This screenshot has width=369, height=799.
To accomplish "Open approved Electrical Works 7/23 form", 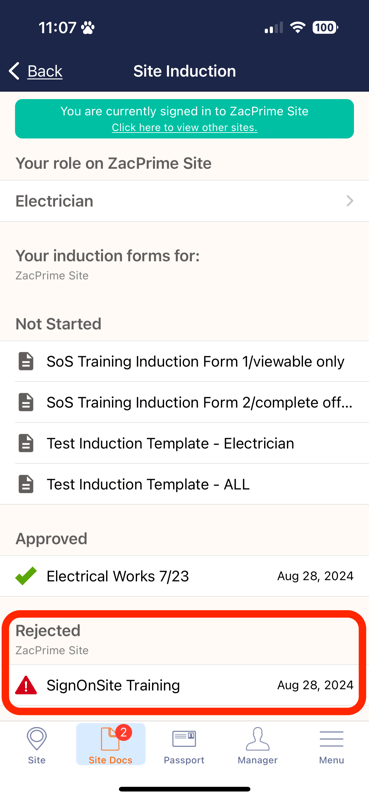I will click(184, 576).
